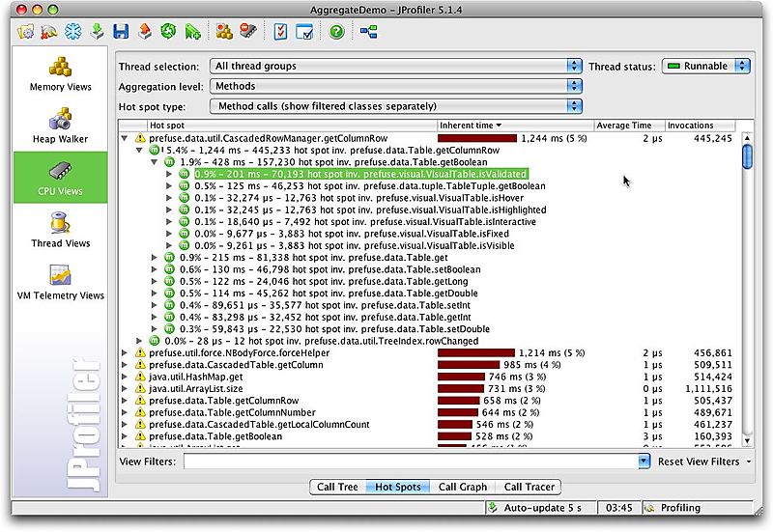Expand NBodyForce.forceHelper hot spot
773x532 pixels.
click(125, 352)
